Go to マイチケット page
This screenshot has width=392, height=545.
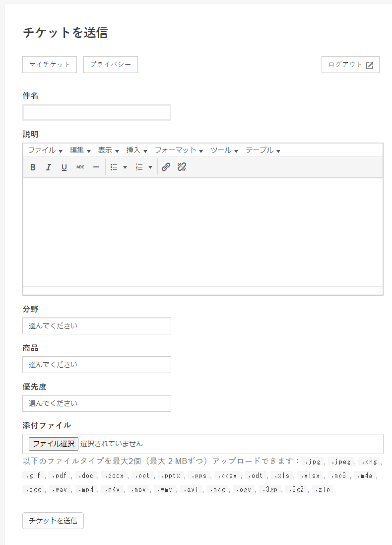(x=50, y=65)
